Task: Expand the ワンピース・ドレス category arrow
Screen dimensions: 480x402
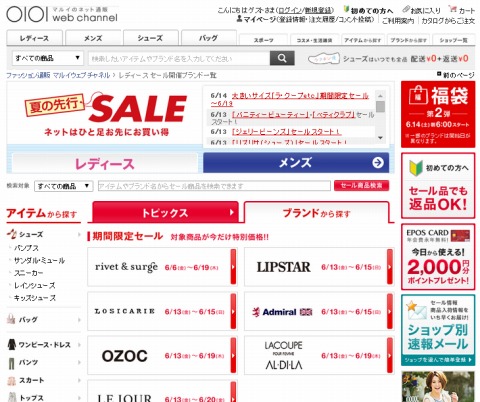Action: pos(79,345)
